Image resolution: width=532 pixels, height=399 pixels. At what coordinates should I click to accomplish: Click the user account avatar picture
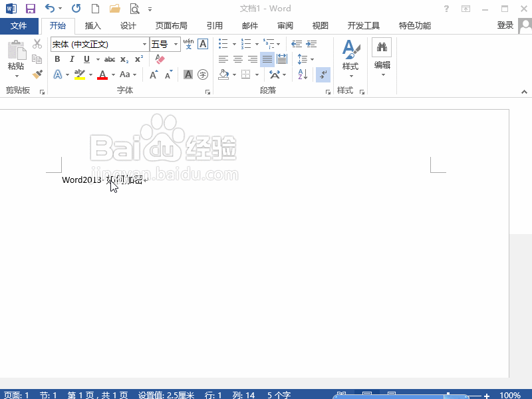[x=525, y=26]
